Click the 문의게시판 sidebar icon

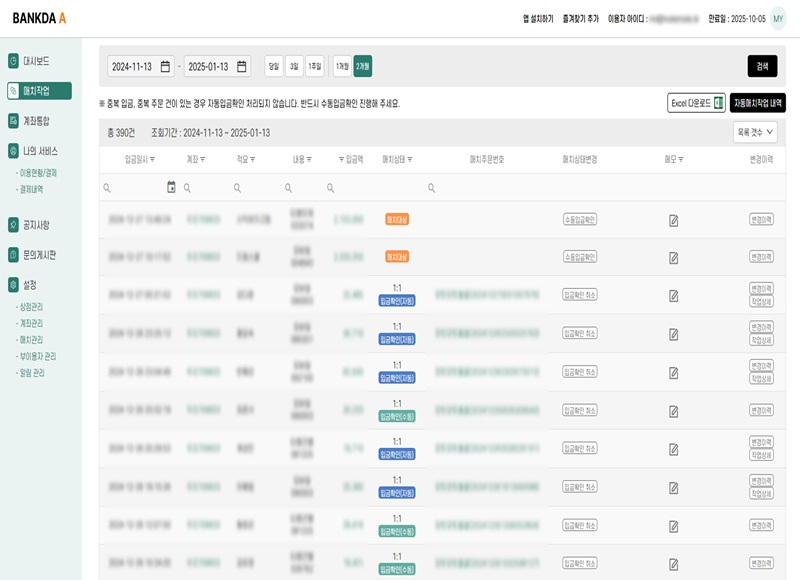coord(13,255)
